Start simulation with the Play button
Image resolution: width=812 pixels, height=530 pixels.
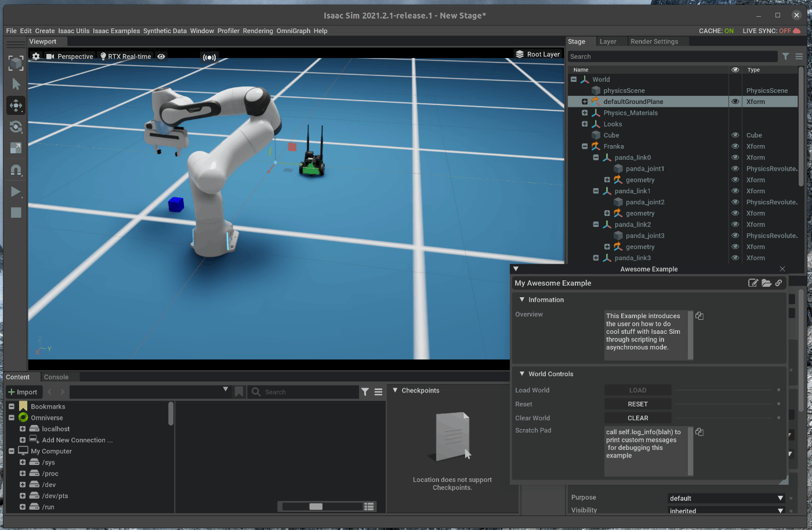tap(16, 192)
